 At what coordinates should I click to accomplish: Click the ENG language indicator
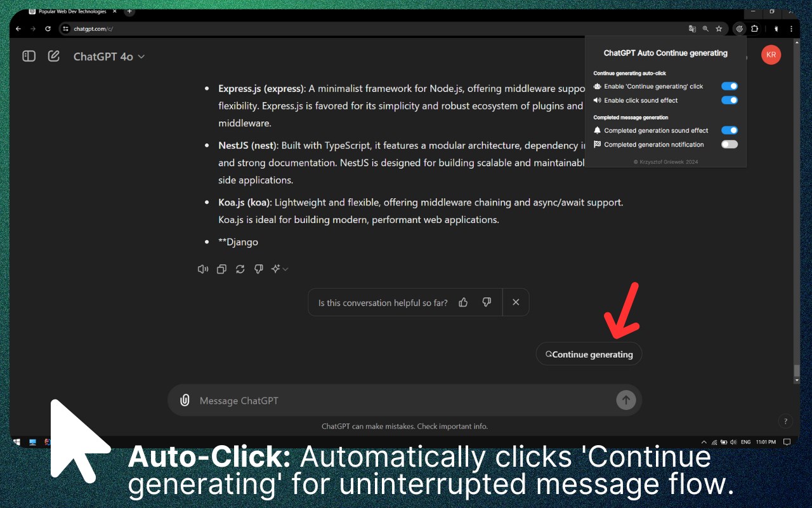click(x=746, y=442)
